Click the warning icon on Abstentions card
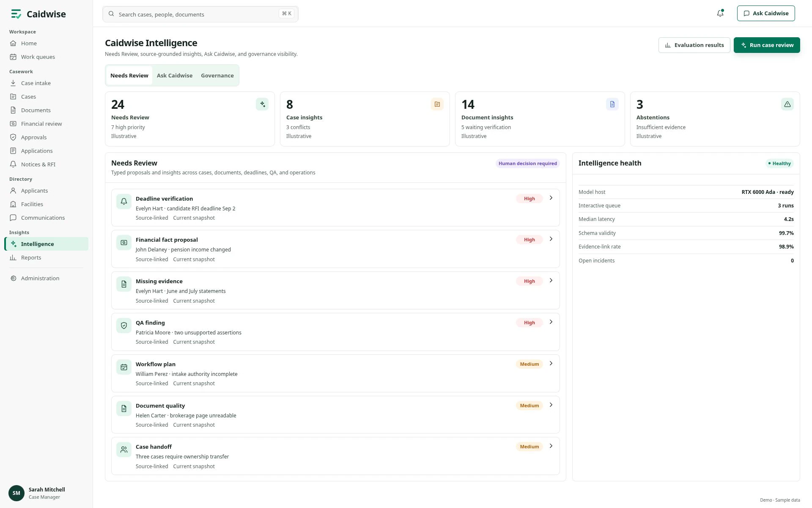Viewport: 812px width, 508px height. pos(787,104)
